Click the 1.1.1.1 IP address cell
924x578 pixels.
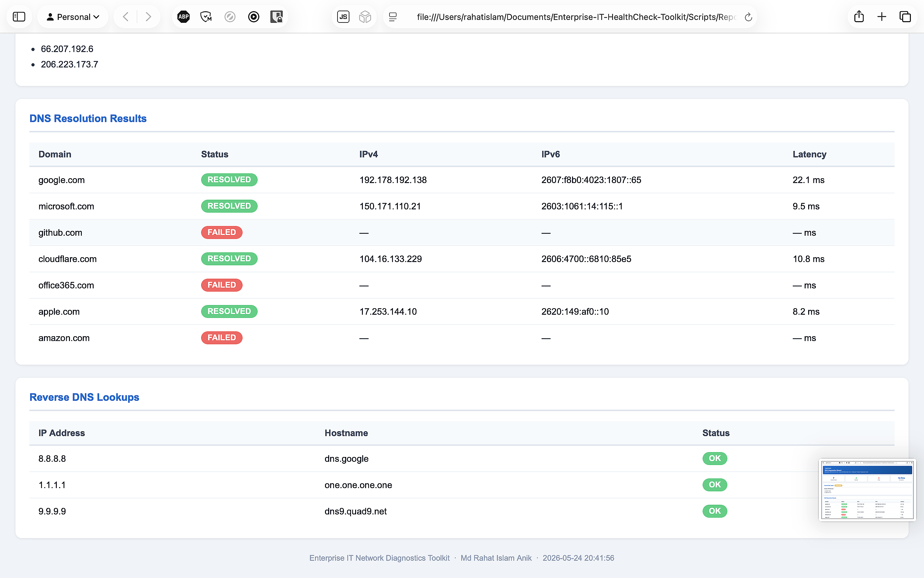(52, 485)
